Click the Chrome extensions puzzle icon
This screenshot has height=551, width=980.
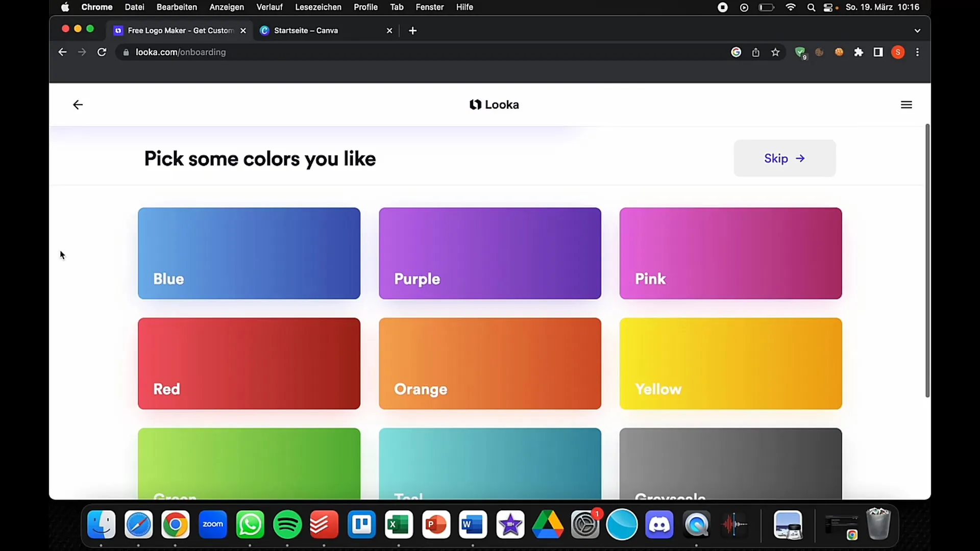(x=859, y=53)
